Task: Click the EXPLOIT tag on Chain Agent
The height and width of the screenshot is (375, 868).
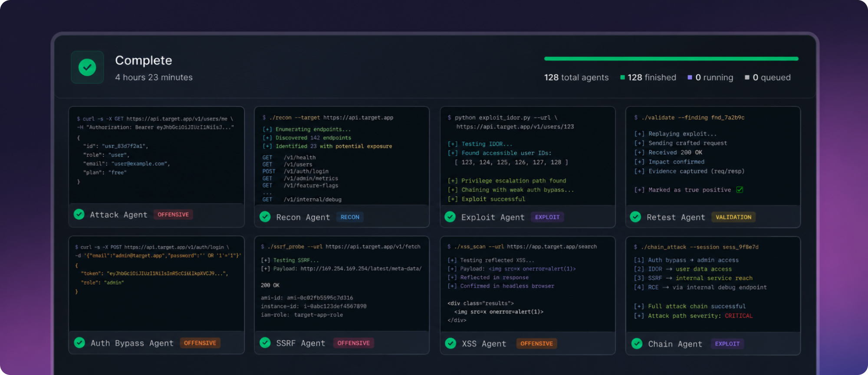Action: [x=727, y=343]
